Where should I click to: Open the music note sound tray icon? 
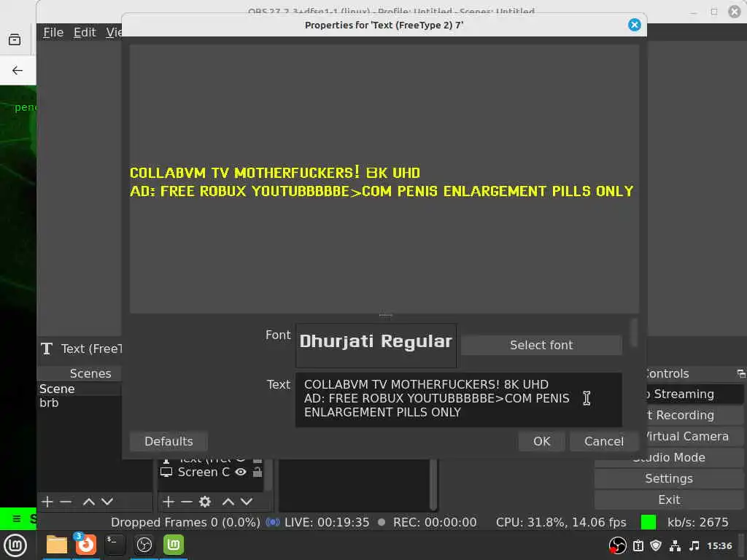tap(694, 545)
